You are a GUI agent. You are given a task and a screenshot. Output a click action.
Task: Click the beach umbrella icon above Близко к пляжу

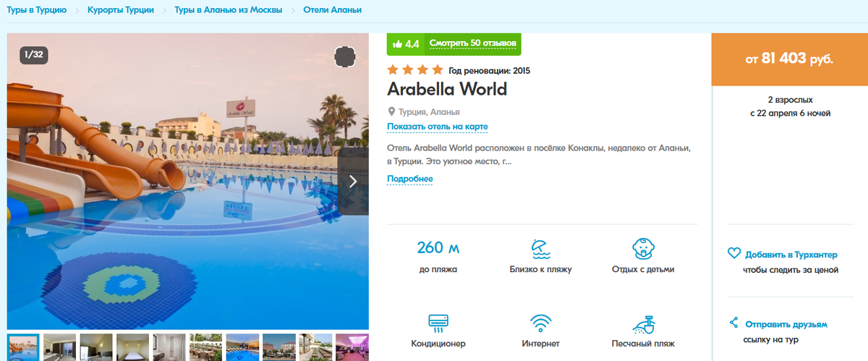[540, 249]
